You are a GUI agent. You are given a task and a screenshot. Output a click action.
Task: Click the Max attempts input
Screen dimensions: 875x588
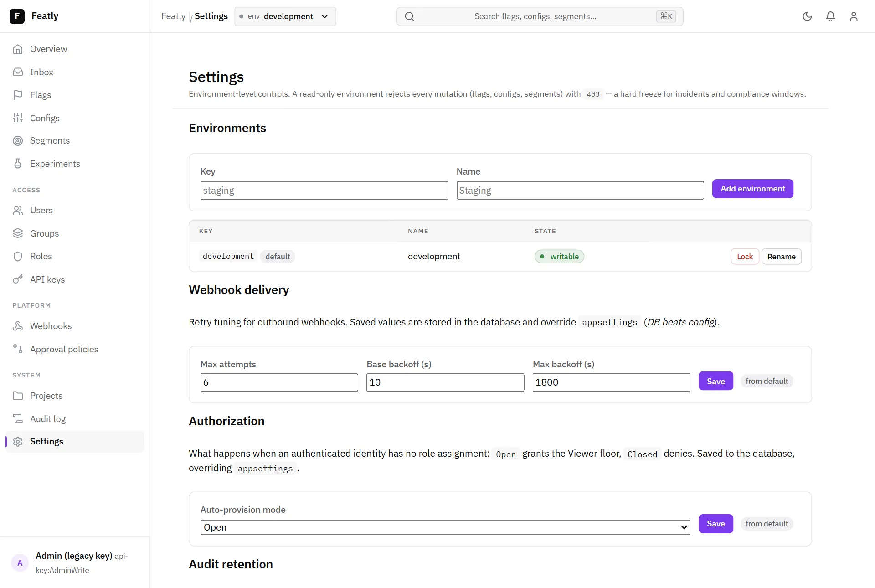tap(279, 382)
